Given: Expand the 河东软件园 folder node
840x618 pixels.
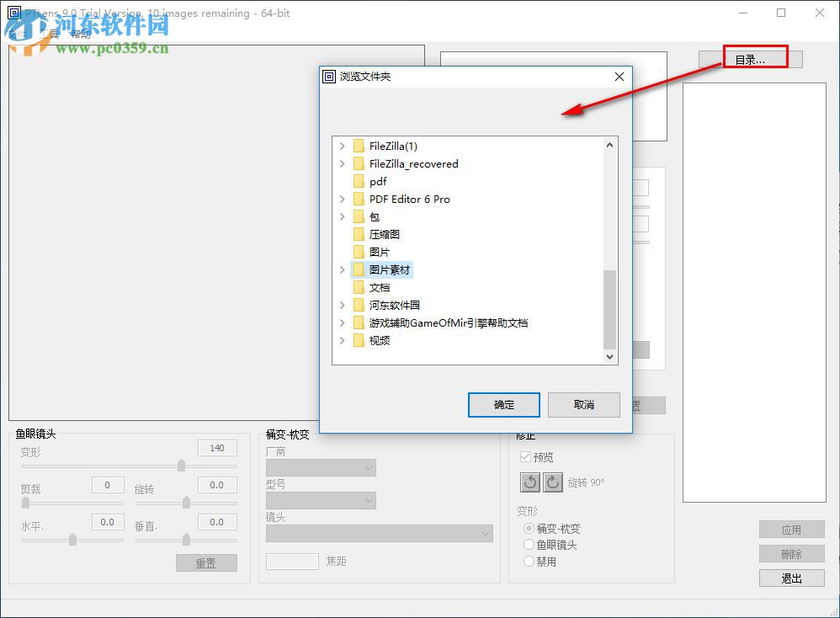Looking at the screenshot, I should (343, 305).
